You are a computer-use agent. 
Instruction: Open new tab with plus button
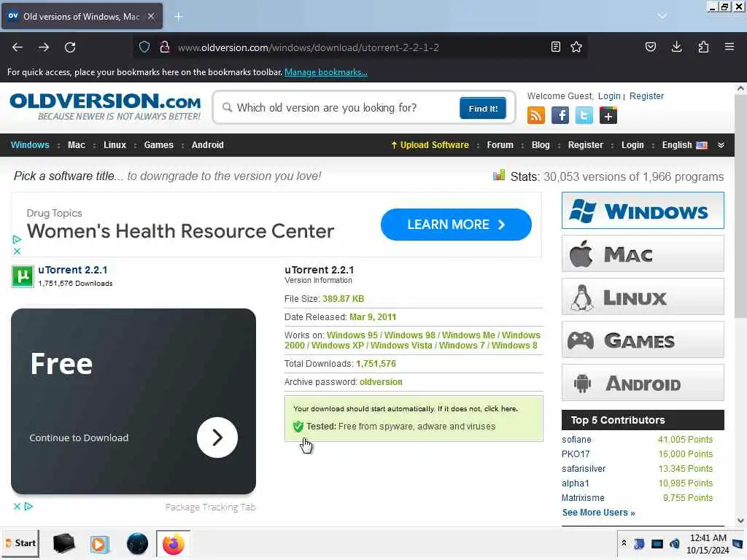(x=179, y=17)
